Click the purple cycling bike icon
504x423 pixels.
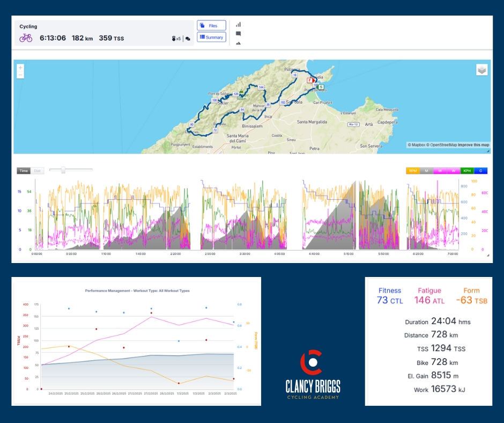pyautogui.click(x=26, y=38)
